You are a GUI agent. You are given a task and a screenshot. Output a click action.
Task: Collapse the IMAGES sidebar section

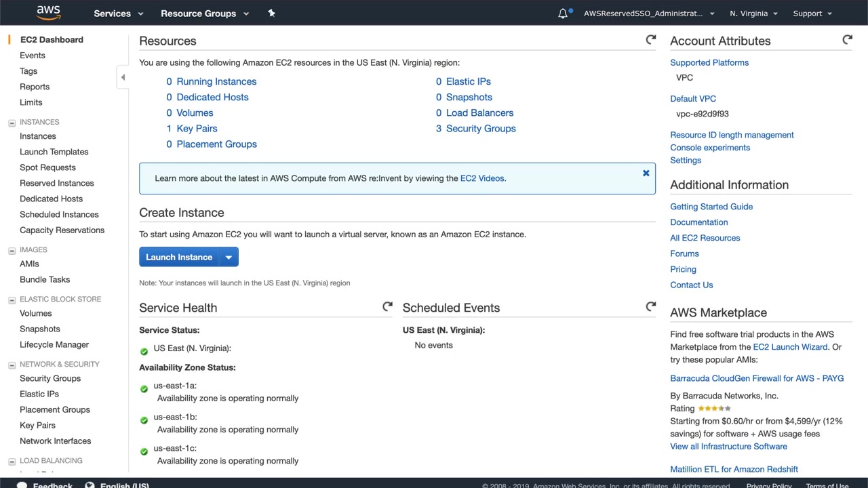click(12, 250)
